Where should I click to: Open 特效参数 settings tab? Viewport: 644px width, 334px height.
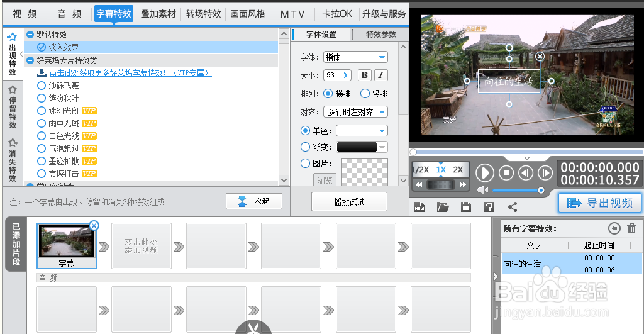point(380,35)
